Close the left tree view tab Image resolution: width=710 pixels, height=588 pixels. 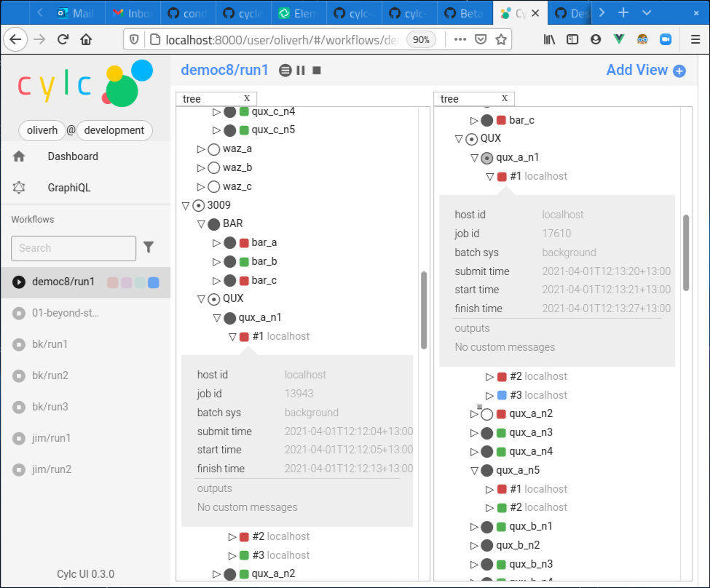(247, 98)
